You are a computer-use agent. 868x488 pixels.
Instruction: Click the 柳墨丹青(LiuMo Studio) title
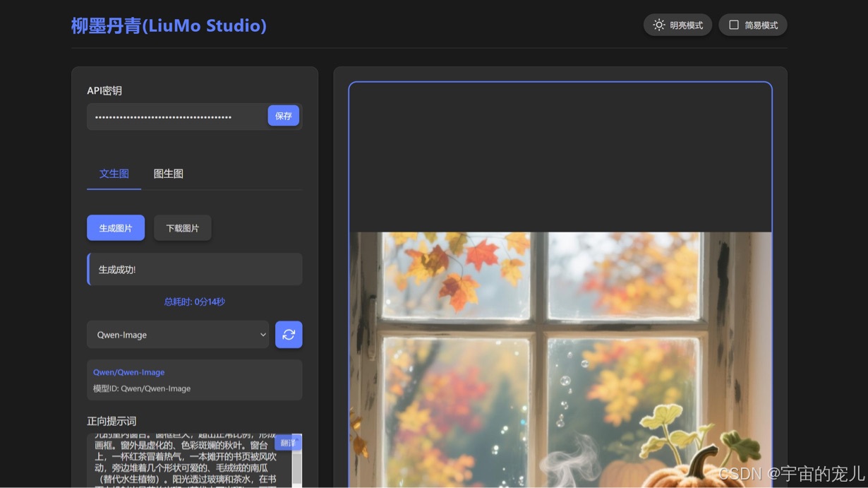[x=169, y=26]
